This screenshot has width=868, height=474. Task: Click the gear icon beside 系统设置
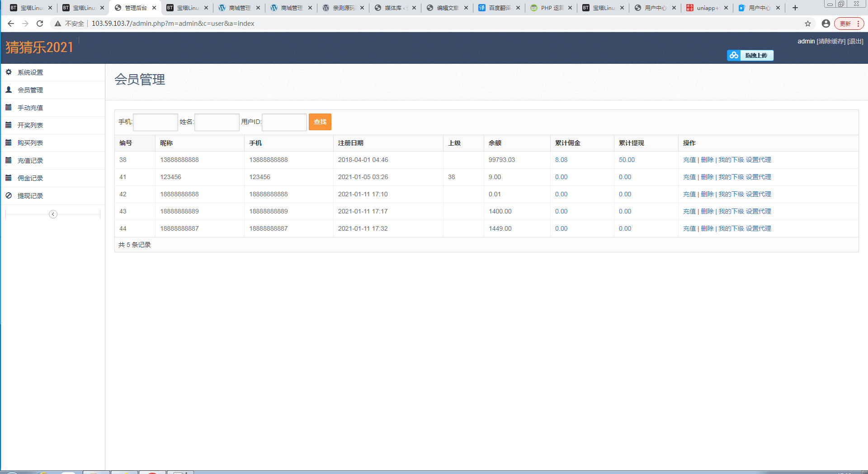point(9,72)
